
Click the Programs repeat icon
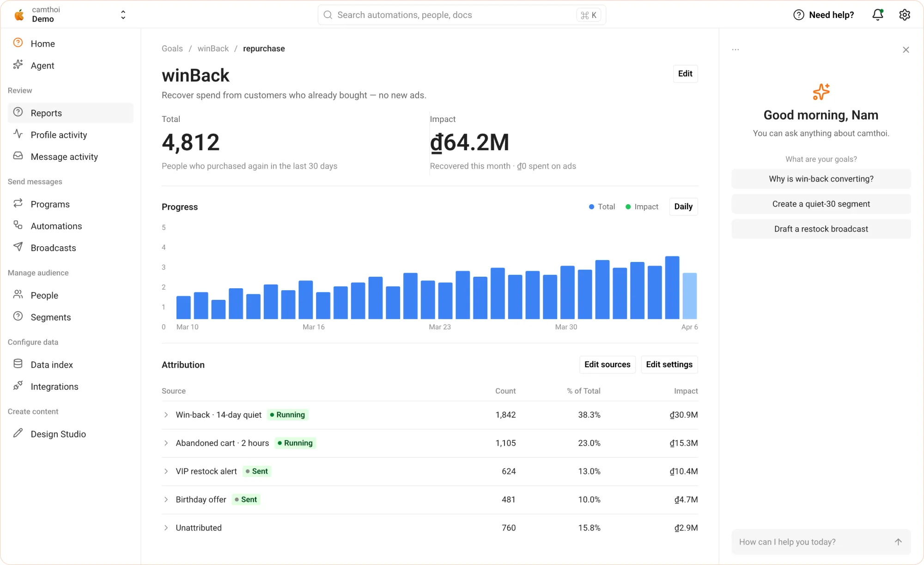click(18, 203)
